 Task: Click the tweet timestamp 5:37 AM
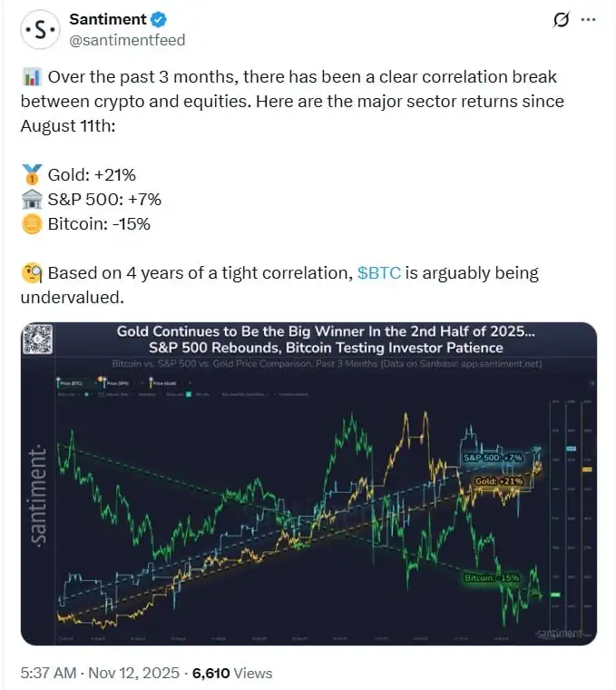[x=50, y=673]
